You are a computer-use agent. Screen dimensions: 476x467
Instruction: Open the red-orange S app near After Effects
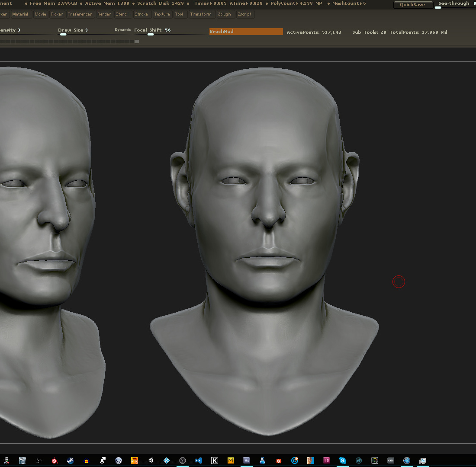tap(279, 461)
